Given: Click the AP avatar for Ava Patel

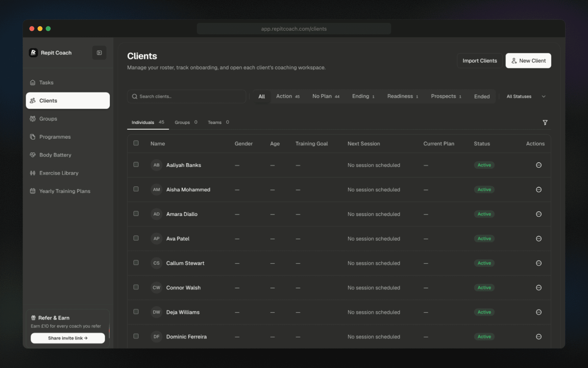Looking at the screenshot, I should [156, 239].
